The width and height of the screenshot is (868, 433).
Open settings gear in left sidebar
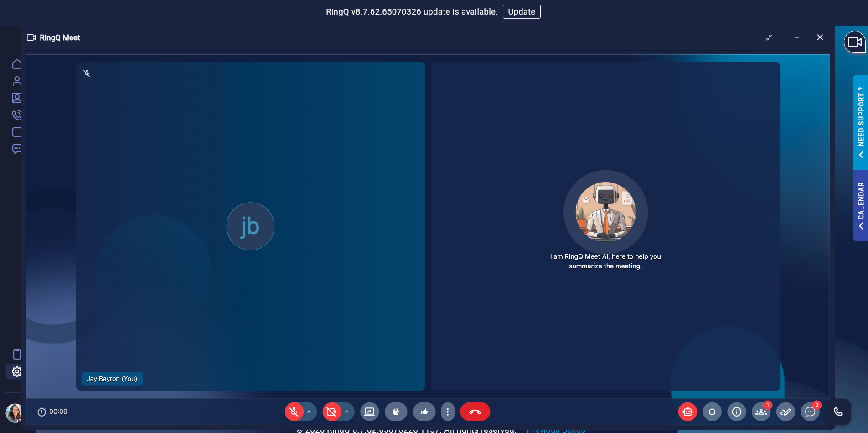tap(16, 371)
